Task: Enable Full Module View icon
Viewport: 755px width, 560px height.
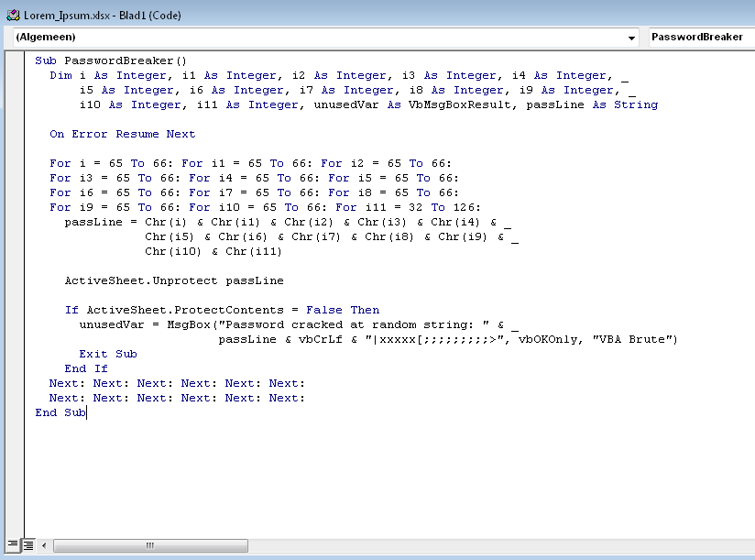Action: point(28,544)
